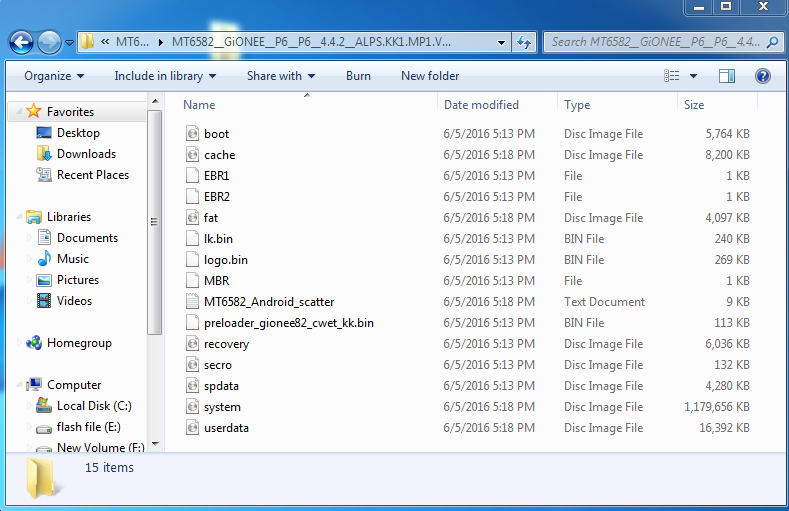Select the spdata disc image icon
Screen dimensions: 789x511
192,386
